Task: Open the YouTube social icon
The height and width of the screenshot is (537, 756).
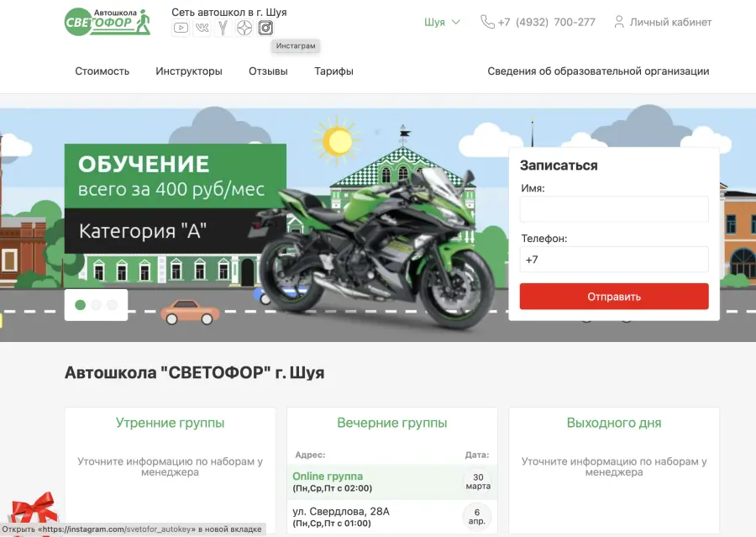Action: click(181, 28)
